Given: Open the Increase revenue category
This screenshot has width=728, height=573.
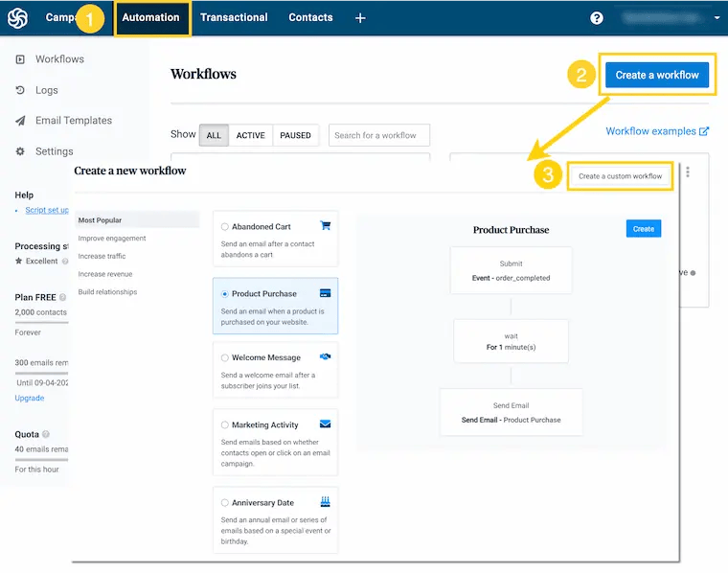Looking at the screenshot, I should (105, 274).
